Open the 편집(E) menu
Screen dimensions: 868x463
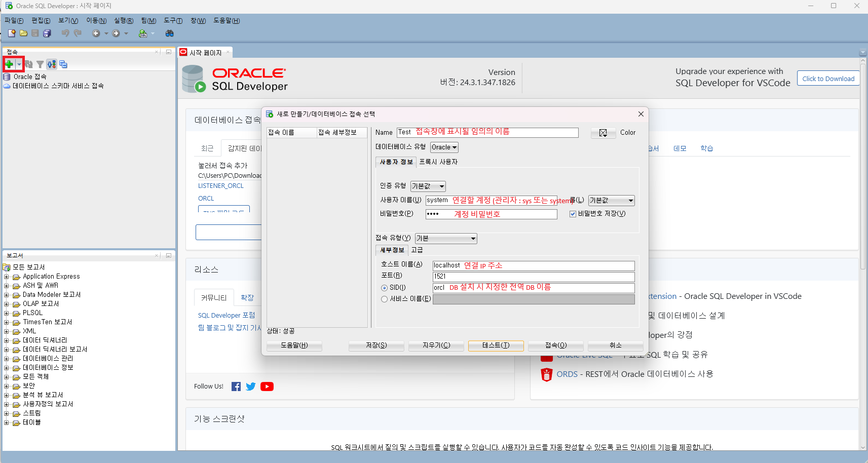click(x=41, y=21)
